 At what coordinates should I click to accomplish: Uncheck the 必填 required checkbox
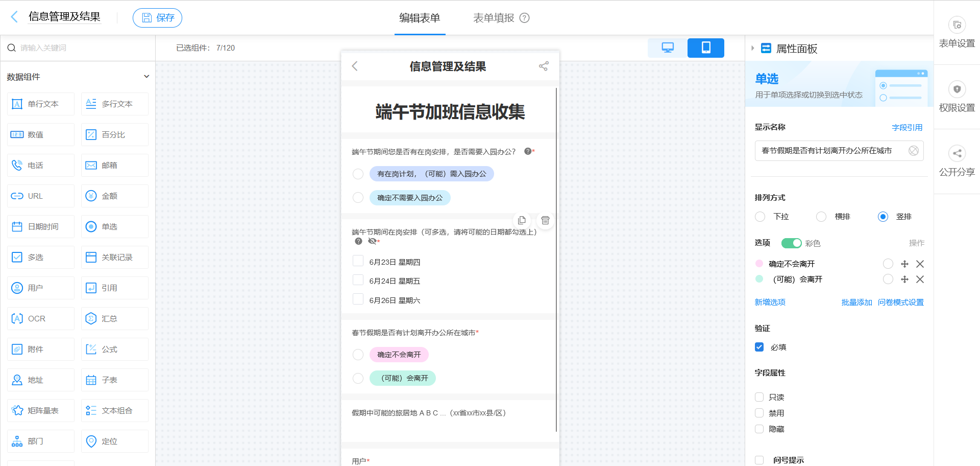click(x=759, y=347)
